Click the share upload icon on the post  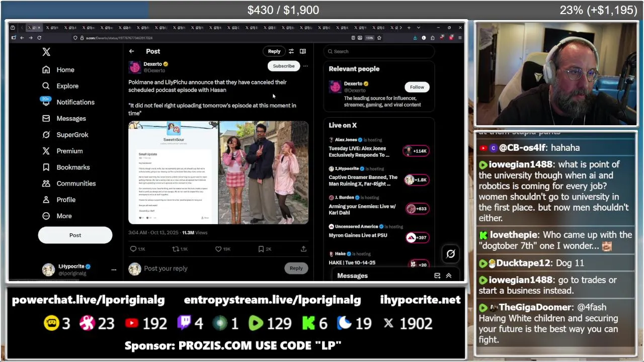[303, 249]
